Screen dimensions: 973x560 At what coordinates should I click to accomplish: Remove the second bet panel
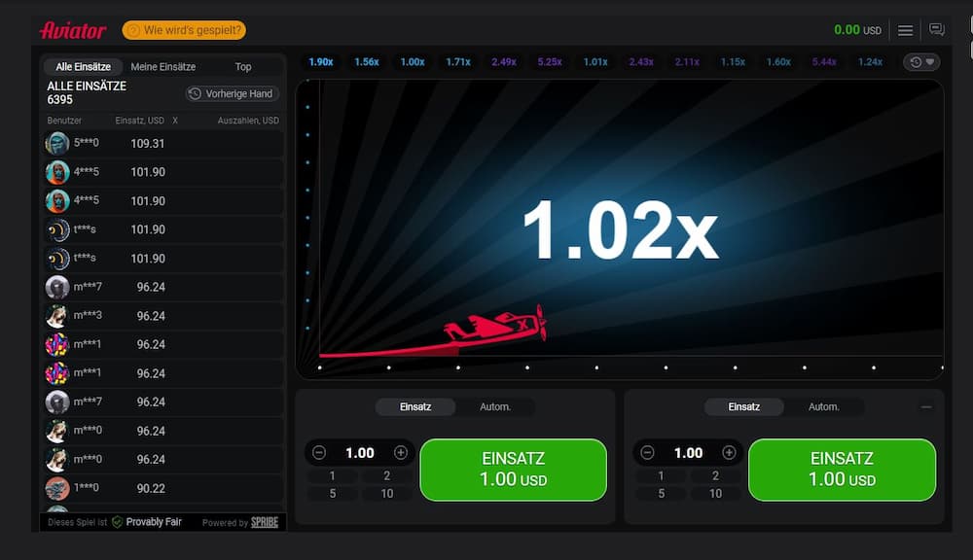pos(925,407)
